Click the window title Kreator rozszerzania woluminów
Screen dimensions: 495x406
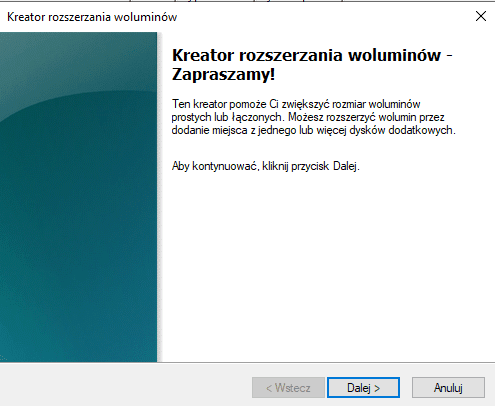pos(92,17)
